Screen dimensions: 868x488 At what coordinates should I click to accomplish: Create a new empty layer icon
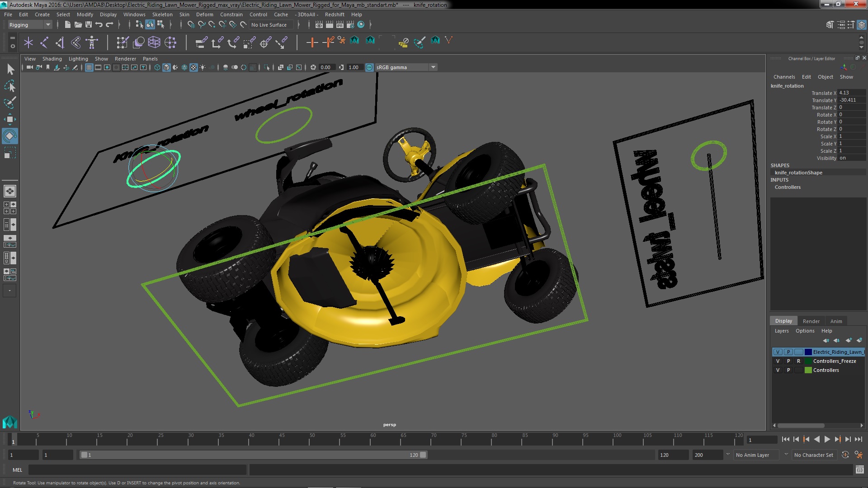click(x=849, y=340)
